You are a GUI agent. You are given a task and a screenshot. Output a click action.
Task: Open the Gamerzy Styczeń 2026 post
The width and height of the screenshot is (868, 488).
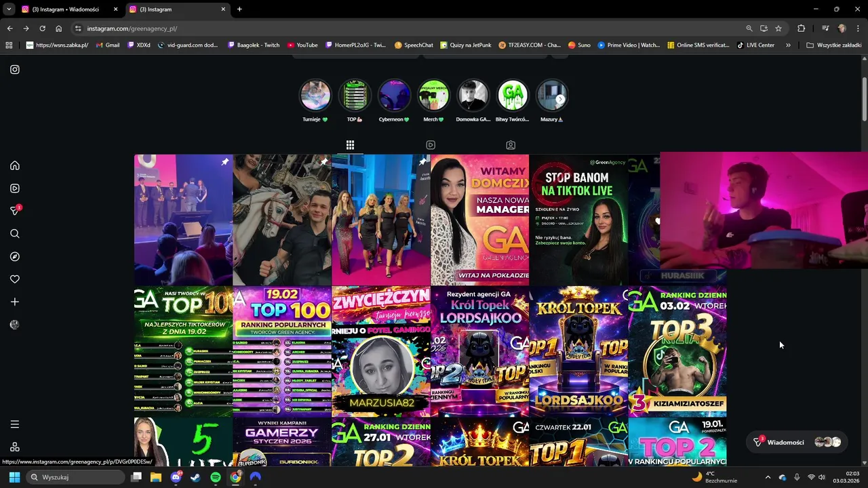(x=282, y=442)
